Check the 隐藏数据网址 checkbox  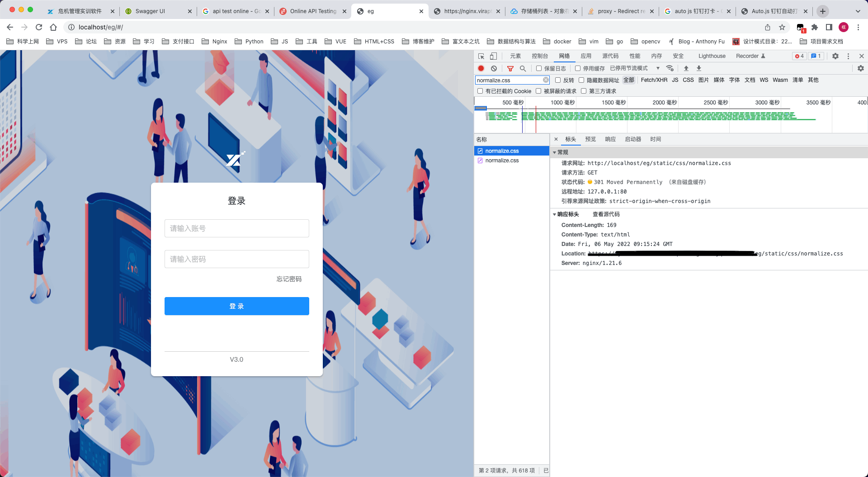pos(581,80)
